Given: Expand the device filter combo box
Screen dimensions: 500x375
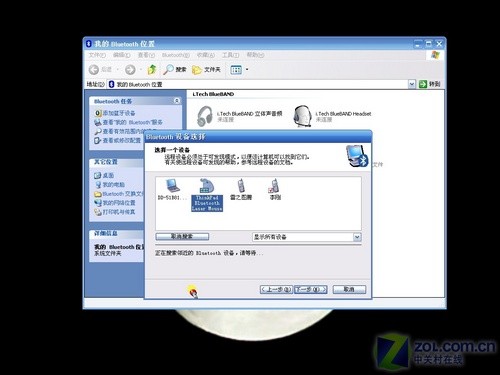Looking at the screenshot, I should click(x=357, y=237).
